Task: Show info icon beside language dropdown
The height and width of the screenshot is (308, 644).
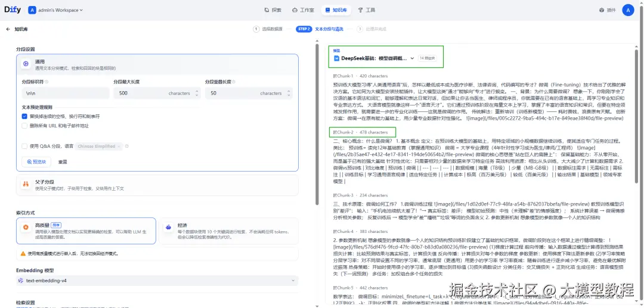Action: tap(127, 146)
